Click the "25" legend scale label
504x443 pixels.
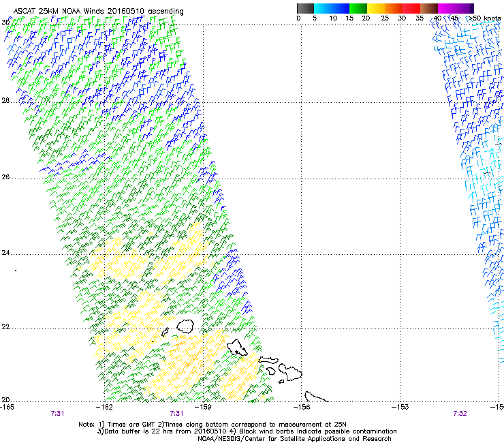point(385,18)
